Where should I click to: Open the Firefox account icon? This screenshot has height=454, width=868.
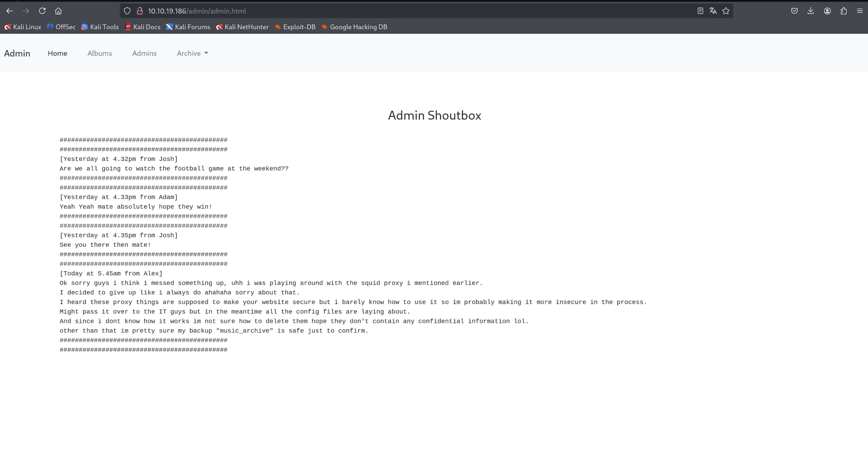point(827,11)
